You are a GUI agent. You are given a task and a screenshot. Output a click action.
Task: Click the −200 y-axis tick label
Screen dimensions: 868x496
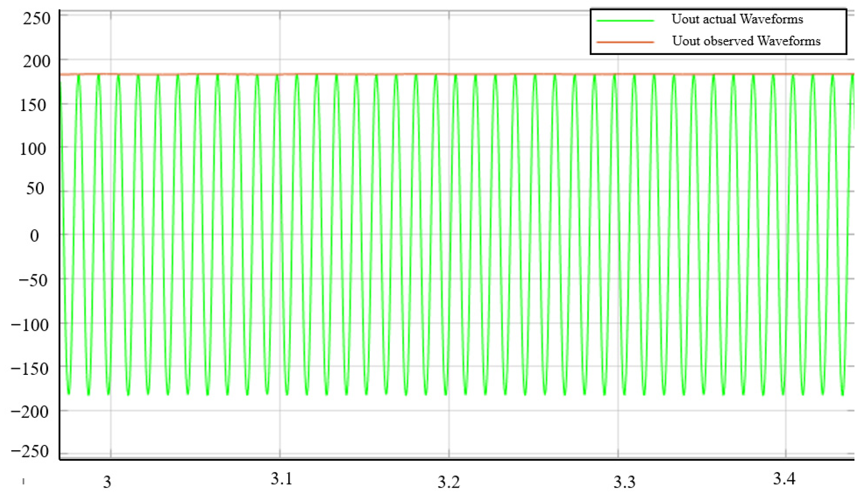(x=30, y=412)
